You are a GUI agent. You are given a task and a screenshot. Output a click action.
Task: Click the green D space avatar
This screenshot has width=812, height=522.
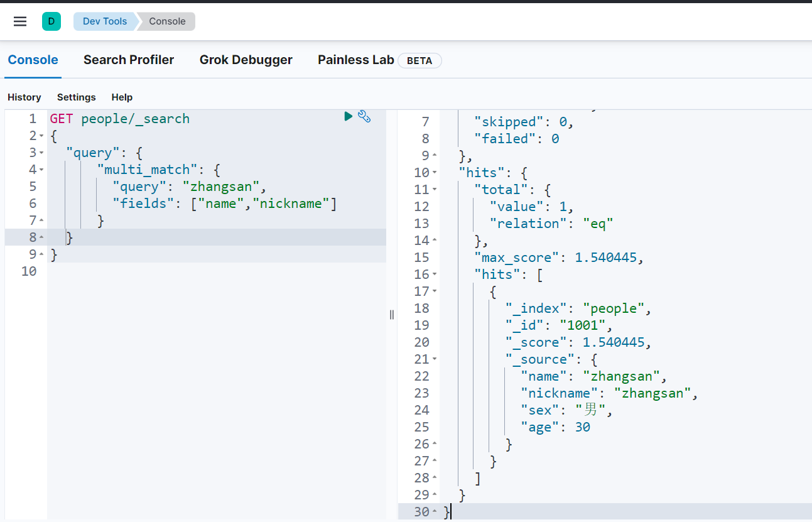51,21
